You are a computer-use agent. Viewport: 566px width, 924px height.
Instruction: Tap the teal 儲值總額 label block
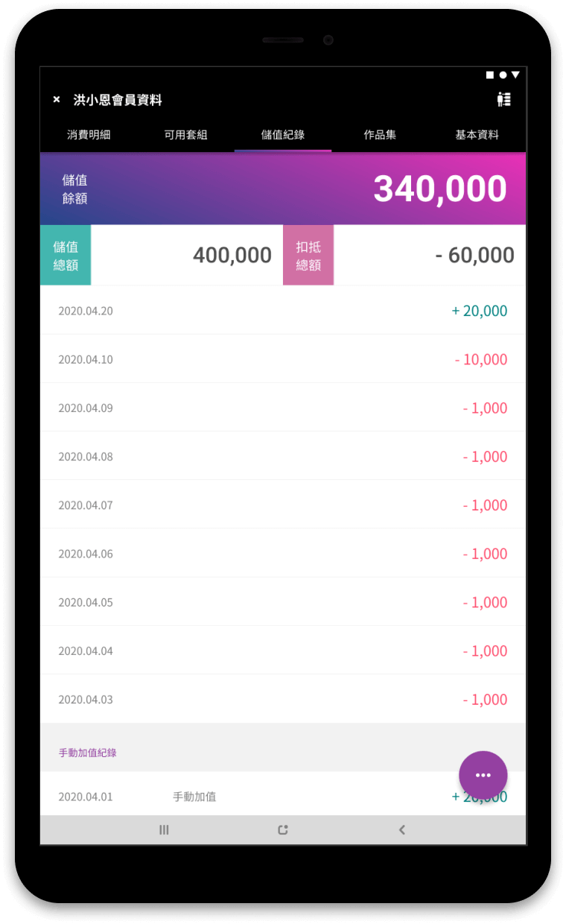point(66,255)
